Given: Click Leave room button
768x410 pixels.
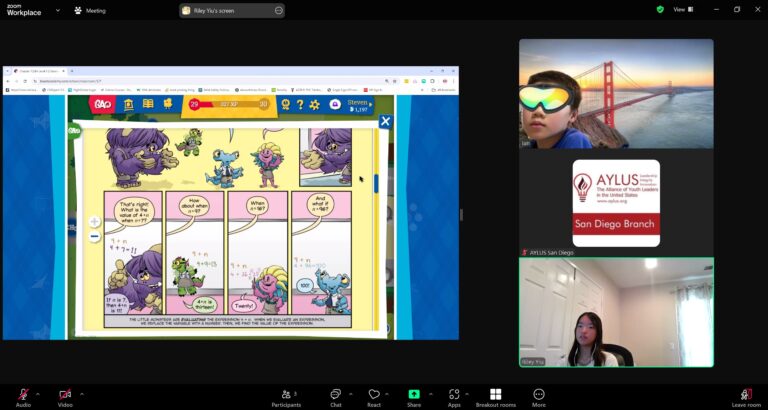Looking at the screenshot, I should (746, 397).
